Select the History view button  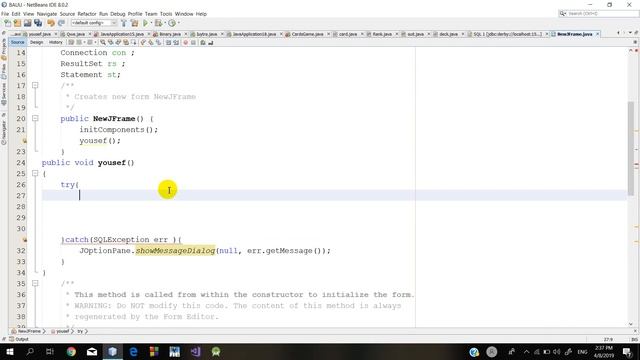point(56,42)
